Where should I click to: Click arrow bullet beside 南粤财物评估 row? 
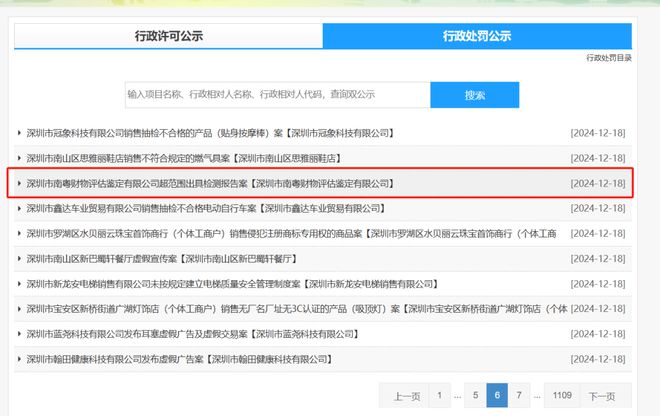[19, 184]
